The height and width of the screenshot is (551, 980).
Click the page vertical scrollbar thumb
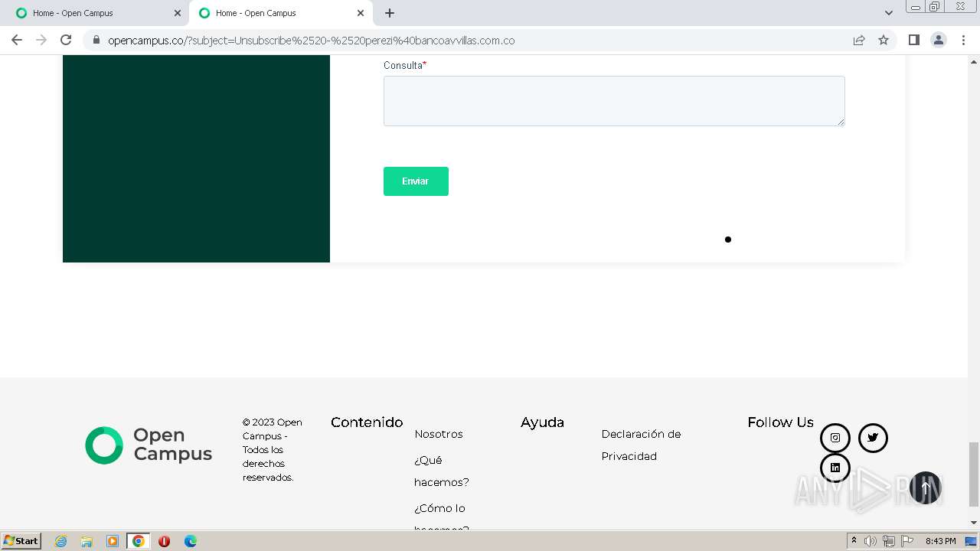[x=974, y=474]
